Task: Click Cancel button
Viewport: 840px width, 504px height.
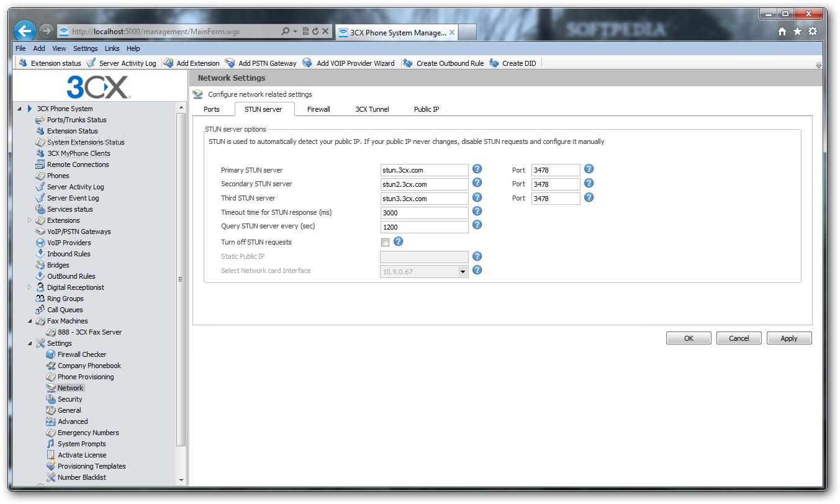Action: tap(739, 338)
